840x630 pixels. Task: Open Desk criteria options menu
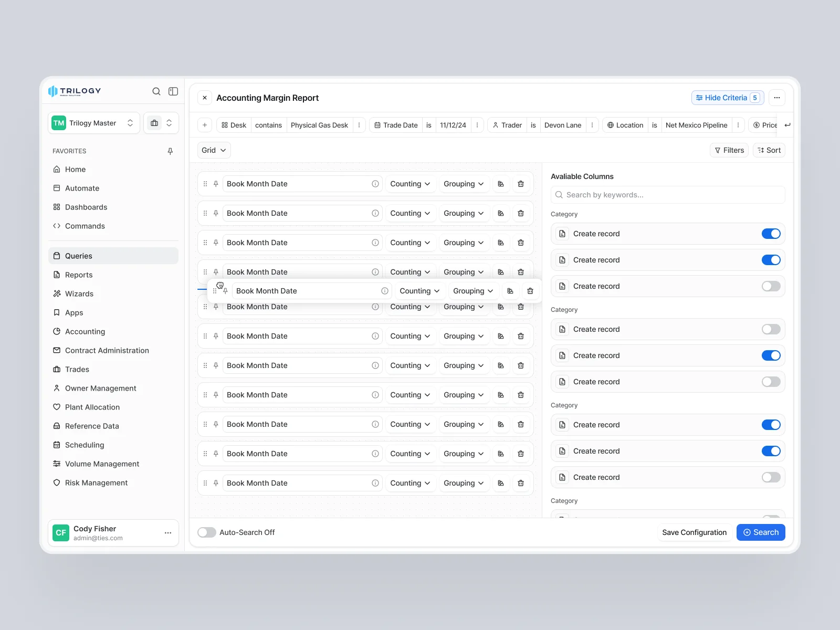point(359,125)
